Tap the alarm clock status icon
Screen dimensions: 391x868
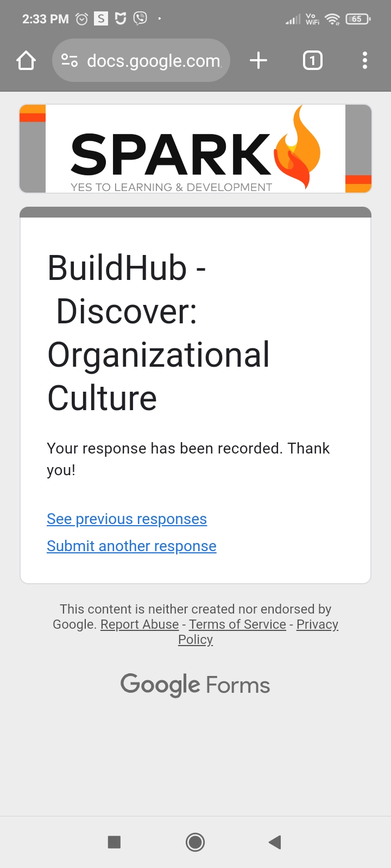pos(81,19)
